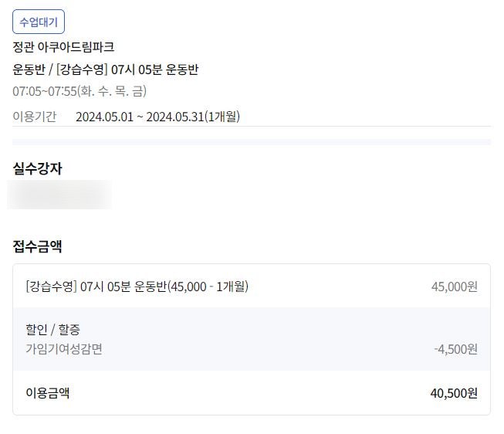Select the 2024.05.01 ~ 2024.05.31 date range

pyautogui.click(x=140, y=117)
